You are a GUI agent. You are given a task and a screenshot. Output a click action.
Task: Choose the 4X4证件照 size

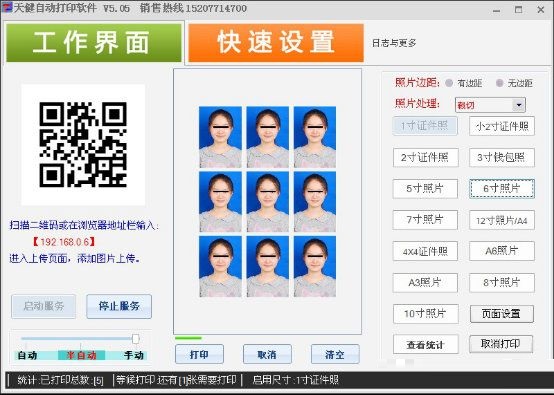point(425,251)
